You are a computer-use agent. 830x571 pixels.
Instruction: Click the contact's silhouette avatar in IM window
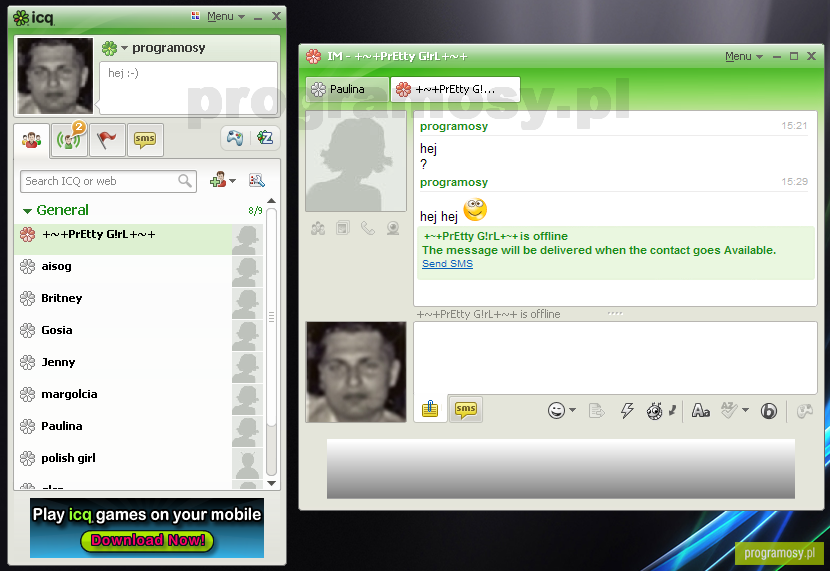tap(356, 161)
